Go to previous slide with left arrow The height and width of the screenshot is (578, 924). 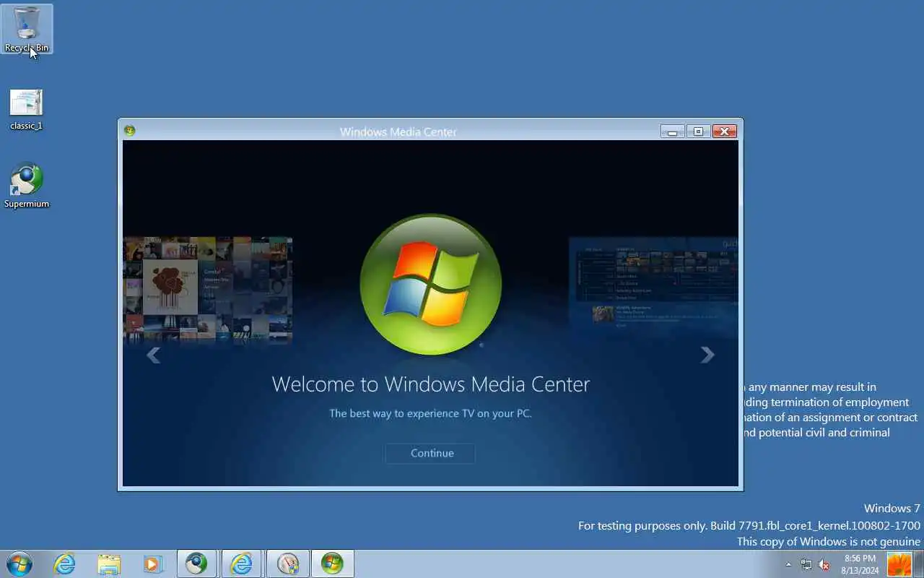[x=153, y=354]
